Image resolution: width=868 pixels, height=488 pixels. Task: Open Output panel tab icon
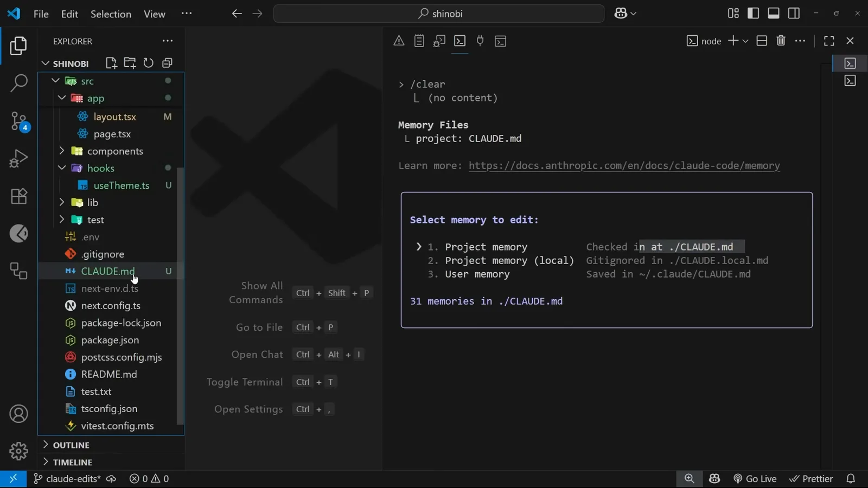419,41
